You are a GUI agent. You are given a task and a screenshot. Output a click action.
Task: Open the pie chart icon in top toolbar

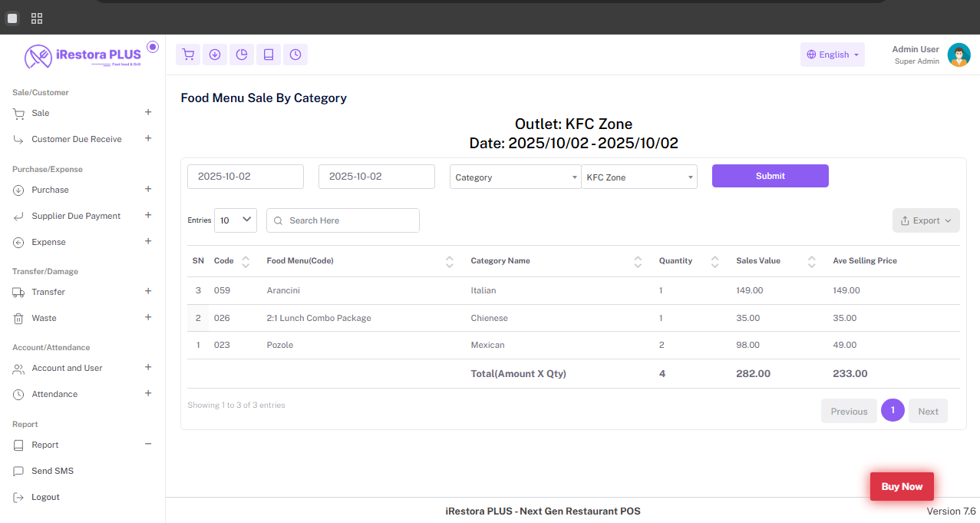pos(242,55)
